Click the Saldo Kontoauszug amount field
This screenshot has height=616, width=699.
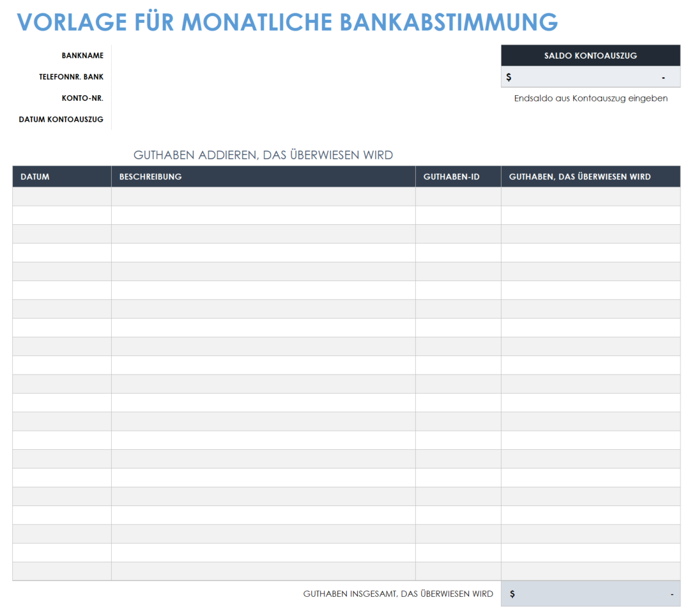(590, 77)
